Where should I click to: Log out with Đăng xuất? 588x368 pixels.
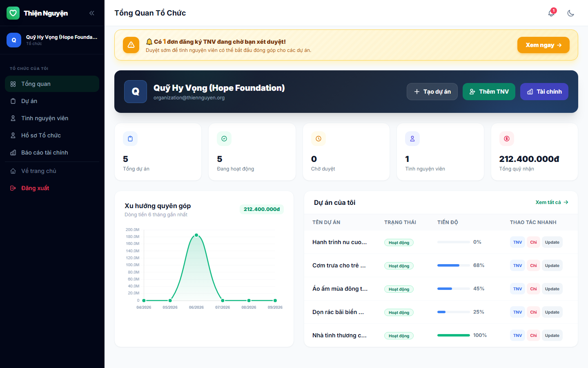coord(52,188)
